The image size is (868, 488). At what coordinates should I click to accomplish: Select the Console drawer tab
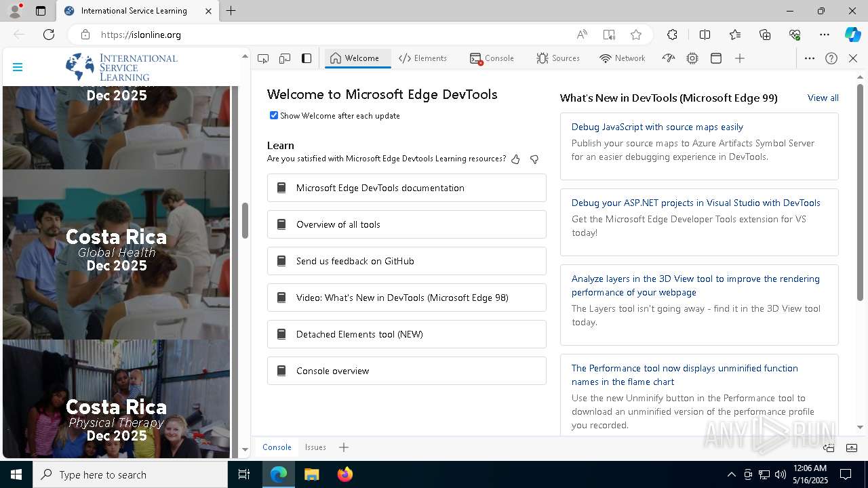pos(277,447)
